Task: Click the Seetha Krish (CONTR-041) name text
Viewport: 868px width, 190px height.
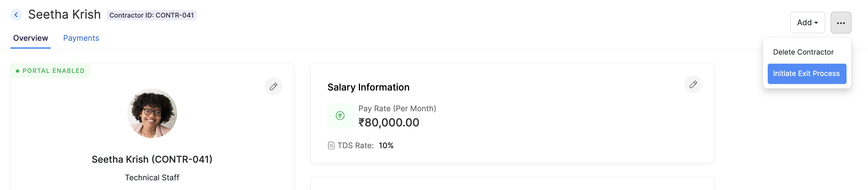Action: [x=152, y=159]
